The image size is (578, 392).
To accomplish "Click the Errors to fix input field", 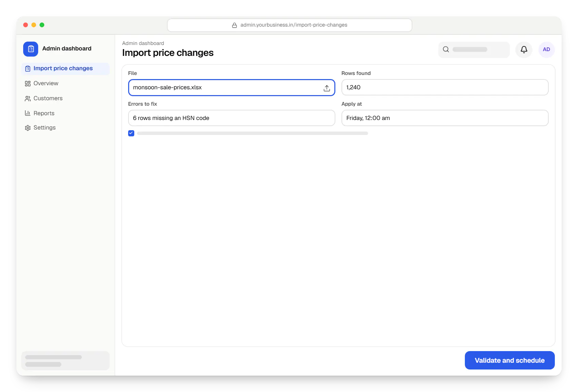I will [232, 118].
